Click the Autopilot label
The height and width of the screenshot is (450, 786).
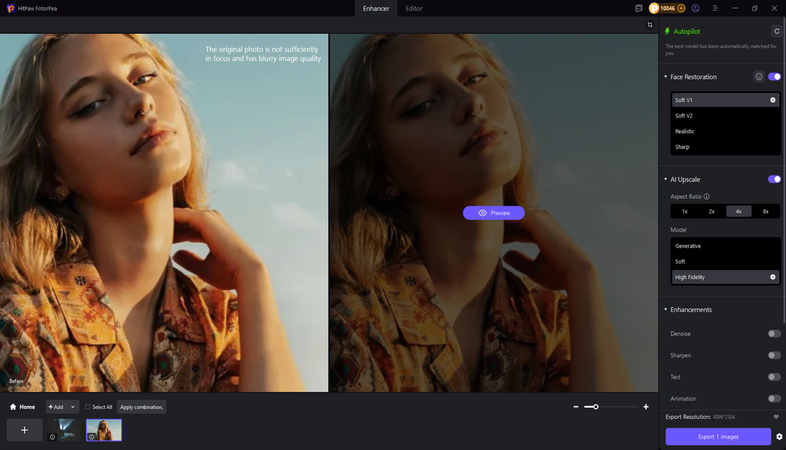tap(686, 31)
